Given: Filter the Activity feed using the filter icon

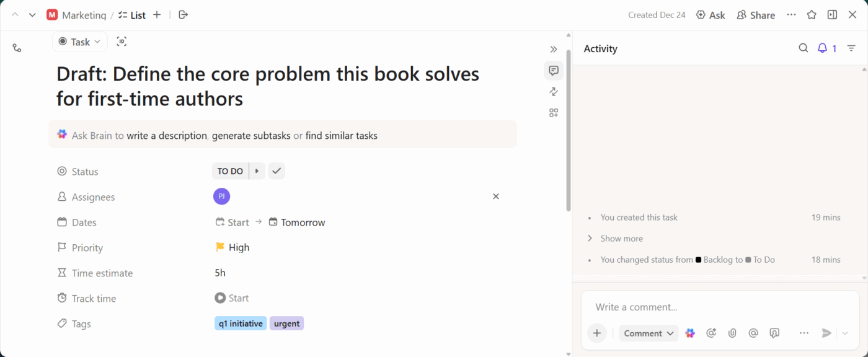Looking at the screenshot, I should click(x=851, y=48).
